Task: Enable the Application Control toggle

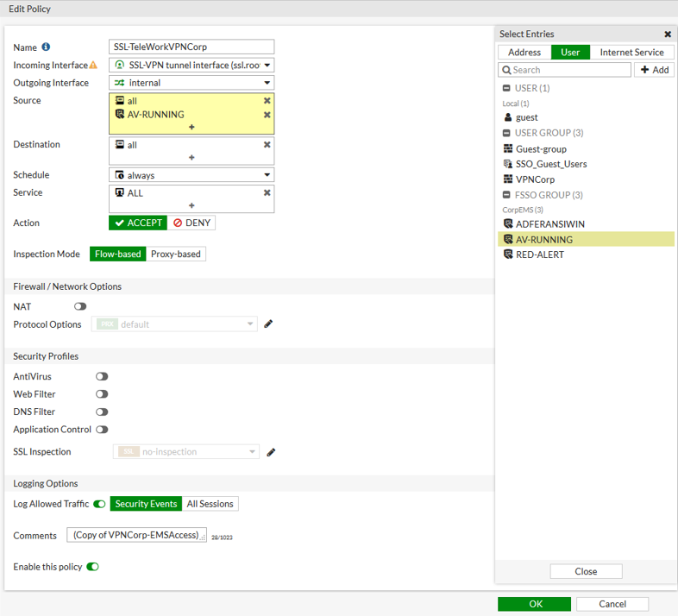Action: (x=102, y=430)
